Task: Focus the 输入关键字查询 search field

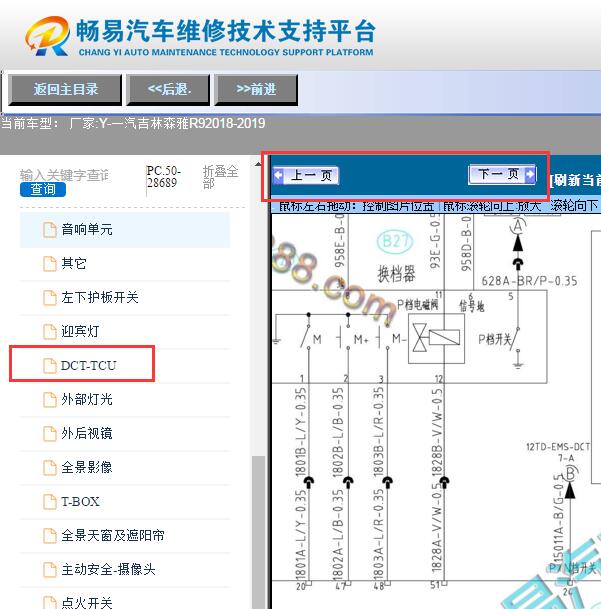Action: (x=64, y=175)
